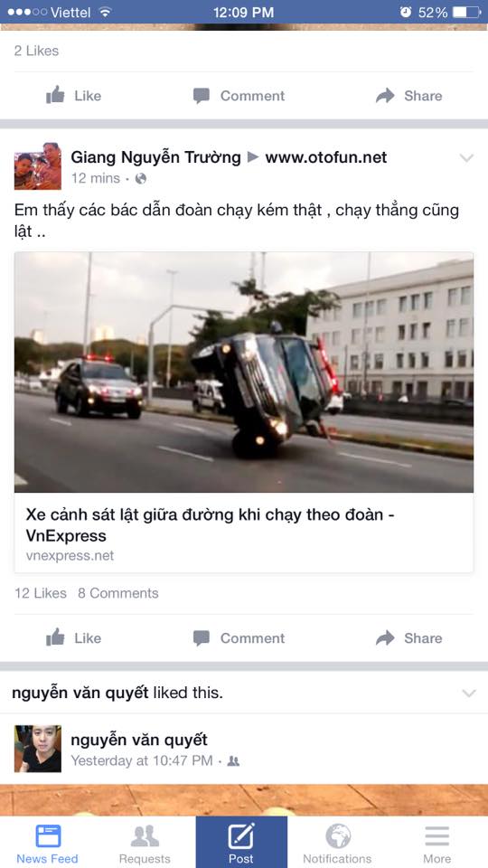Open the News Feed tab
Screen dimensions: 488x868
coord(48,843)
